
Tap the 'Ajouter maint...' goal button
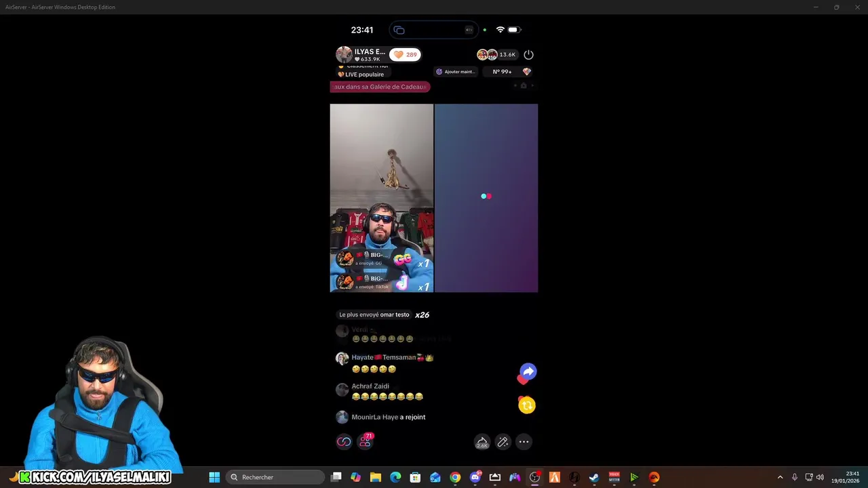click(455, 71)
